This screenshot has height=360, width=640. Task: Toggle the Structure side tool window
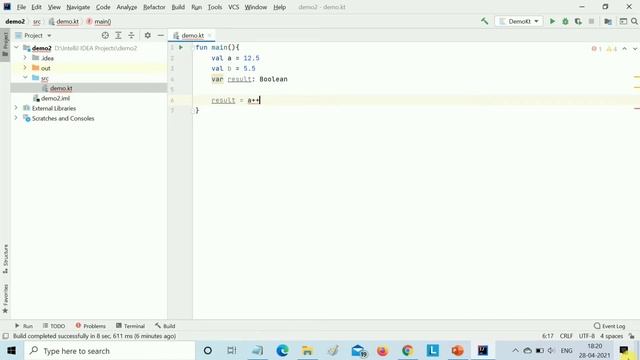coord(5,259)
